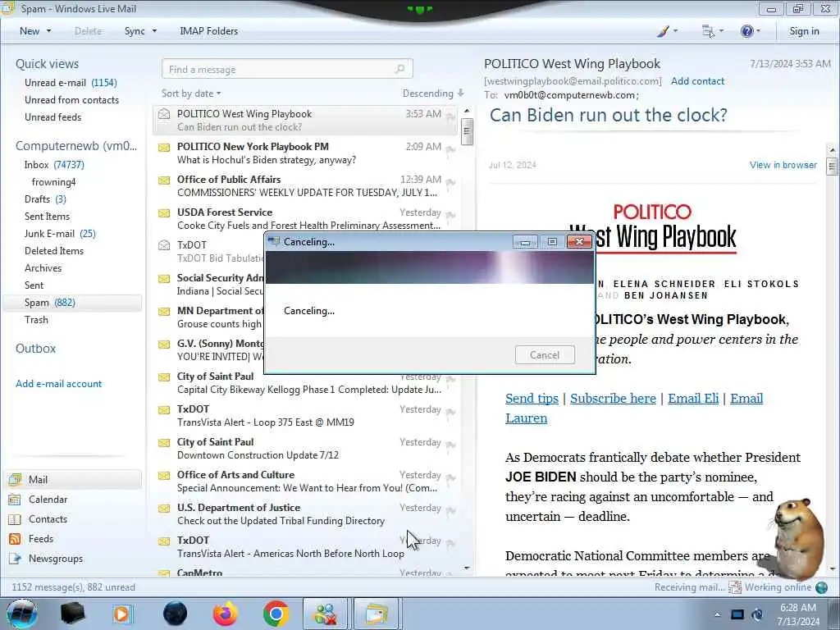Click Add contact link
Screen dimensions: 840x630
[x=697, y=81]
